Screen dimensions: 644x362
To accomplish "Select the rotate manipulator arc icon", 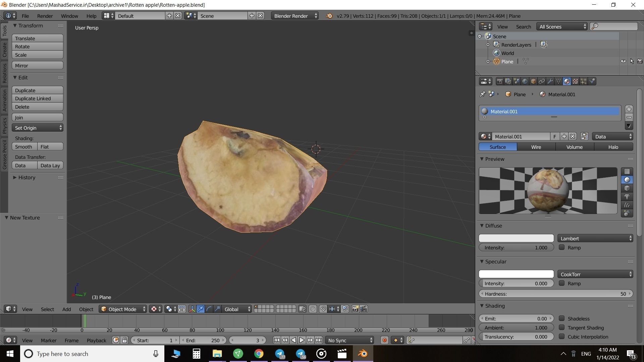I will point(209,309).
